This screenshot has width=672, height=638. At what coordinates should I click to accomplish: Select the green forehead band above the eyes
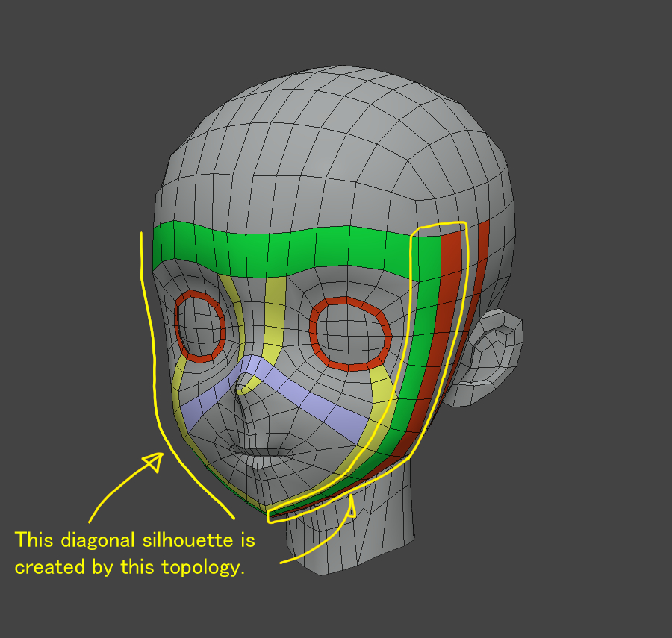(284, 246)
